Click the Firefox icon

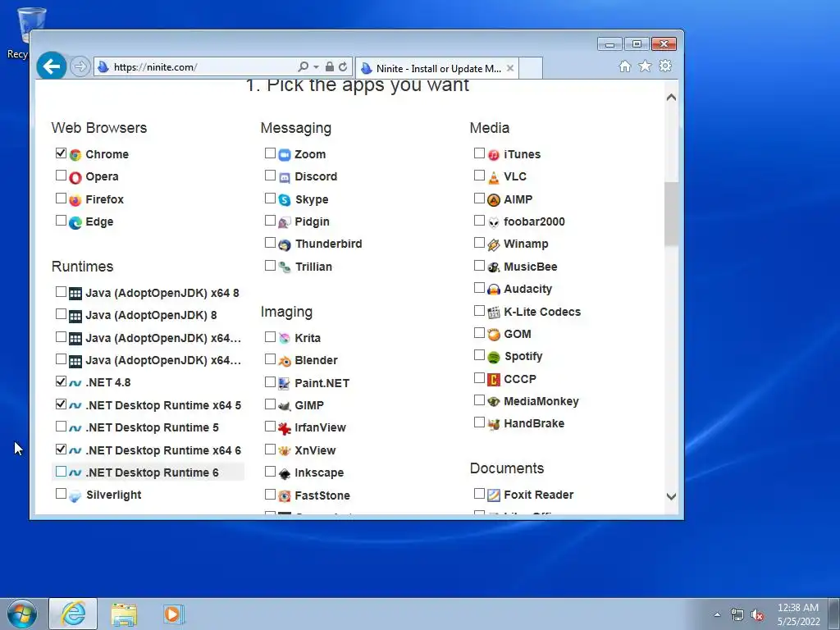coord(75,200)
